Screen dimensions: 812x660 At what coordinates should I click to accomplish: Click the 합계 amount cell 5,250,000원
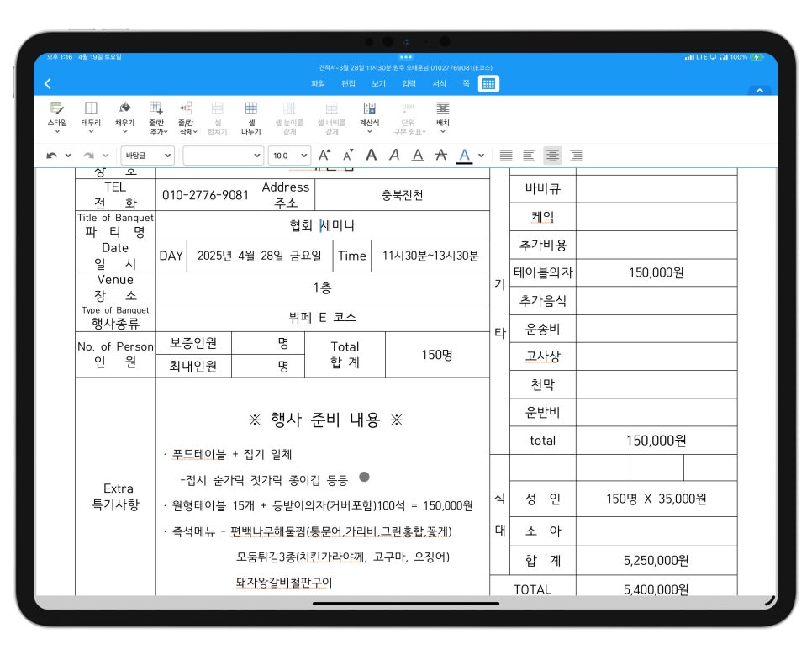tap(656, 561)
